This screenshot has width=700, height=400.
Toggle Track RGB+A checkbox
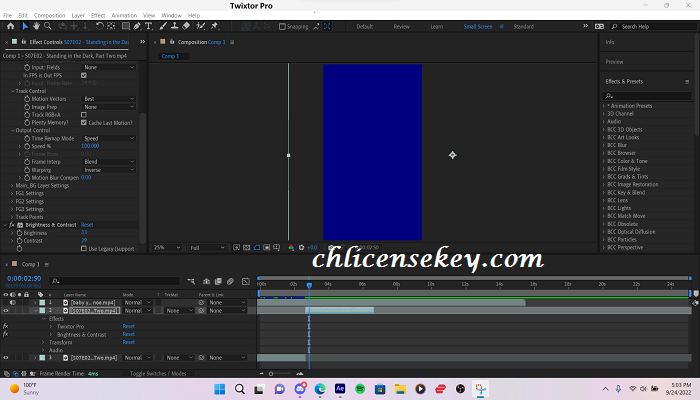(83, 115)
